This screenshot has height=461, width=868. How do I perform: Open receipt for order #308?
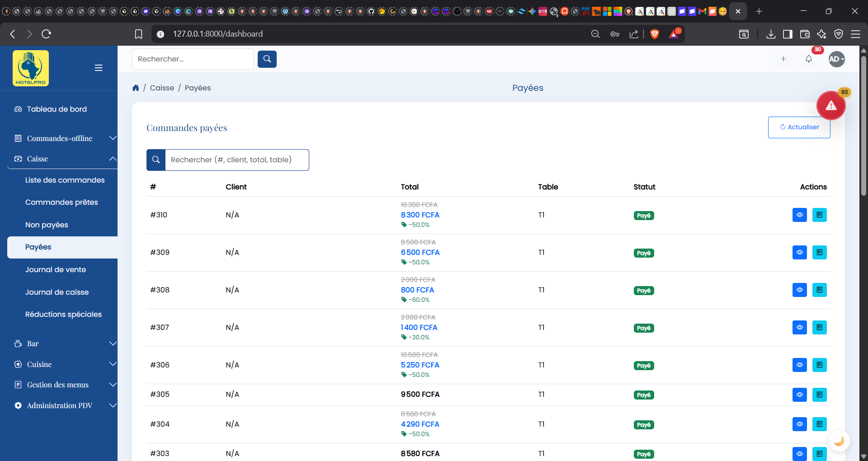point(820,290)
